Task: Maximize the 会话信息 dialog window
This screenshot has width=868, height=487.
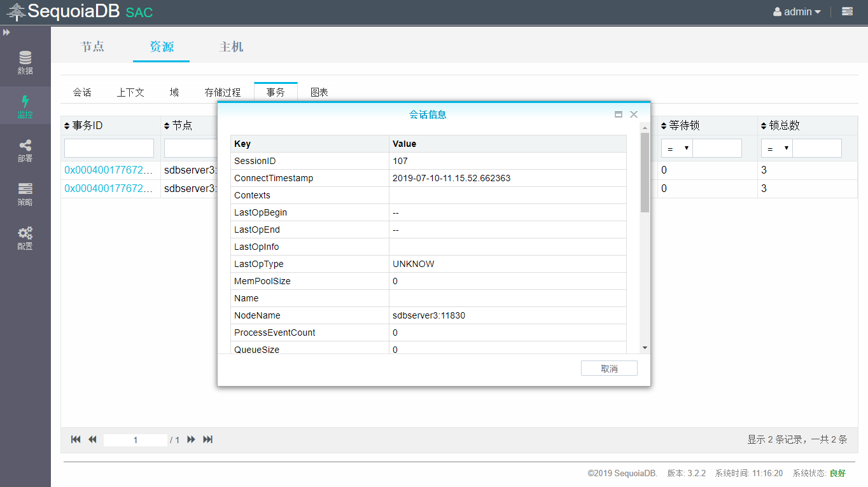Action: coord(618,114)
